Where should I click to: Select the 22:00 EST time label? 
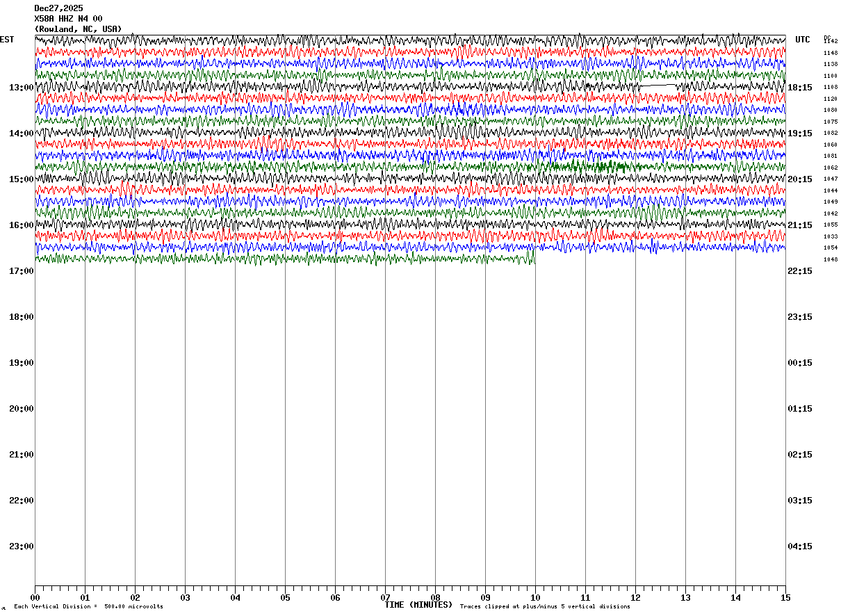pos(22,501)
